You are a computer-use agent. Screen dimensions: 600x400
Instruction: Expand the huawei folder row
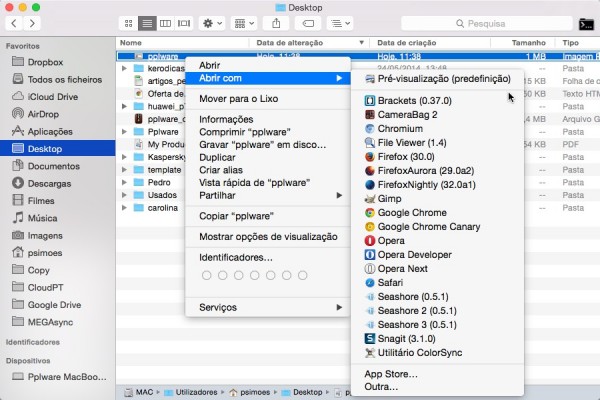click(124, 106)
